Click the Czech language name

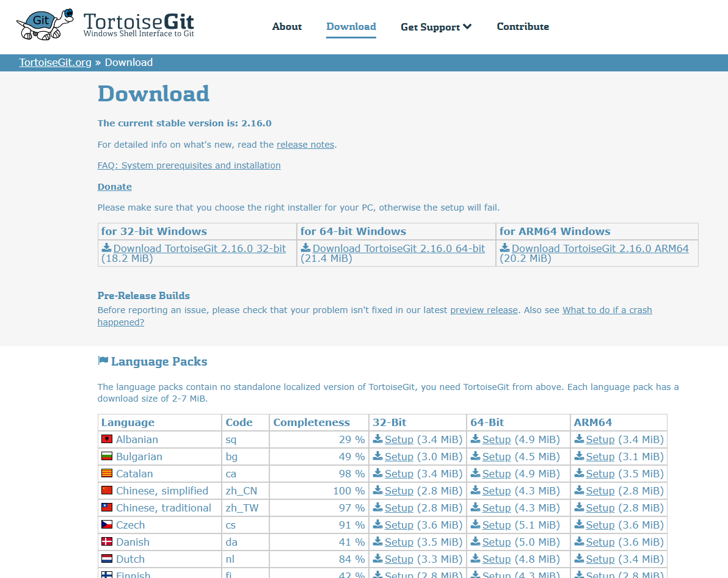pyautogui.click(x=131, y=525)
